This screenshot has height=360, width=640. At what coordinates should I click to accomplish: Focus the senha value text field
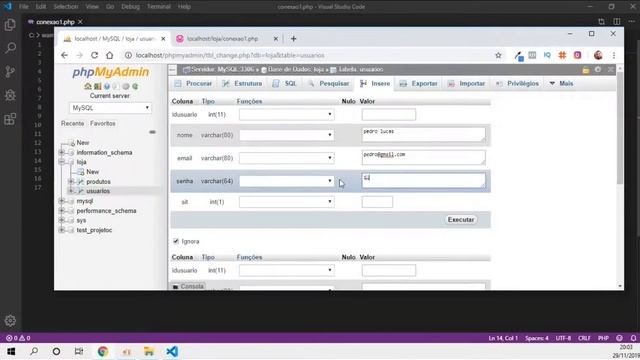(424, 181)
